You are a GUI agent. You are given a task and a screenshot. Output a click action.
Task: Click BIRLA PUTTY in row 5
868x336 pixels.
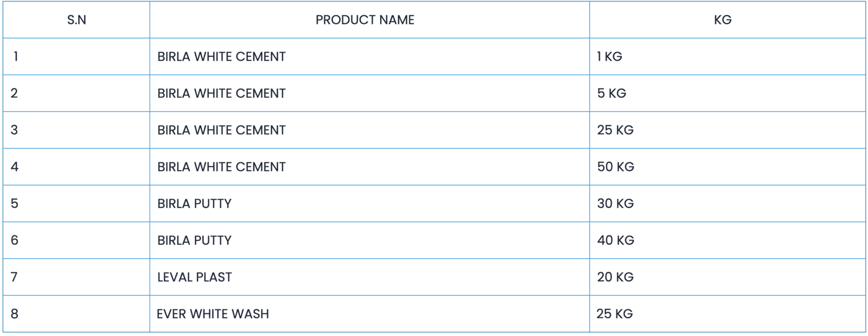(x=194, y=204)
